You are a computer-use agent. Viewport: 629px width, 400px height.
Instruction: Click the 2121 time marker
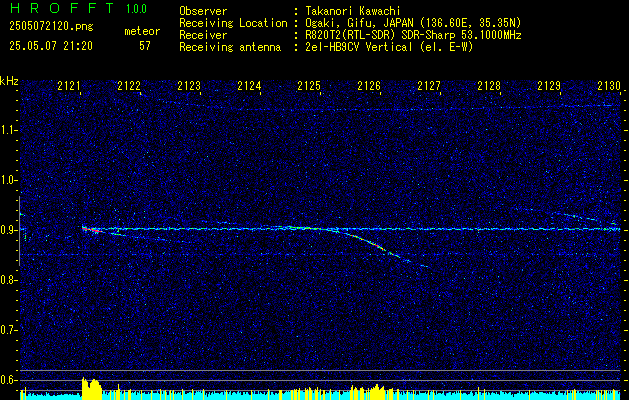click(69, 86)
